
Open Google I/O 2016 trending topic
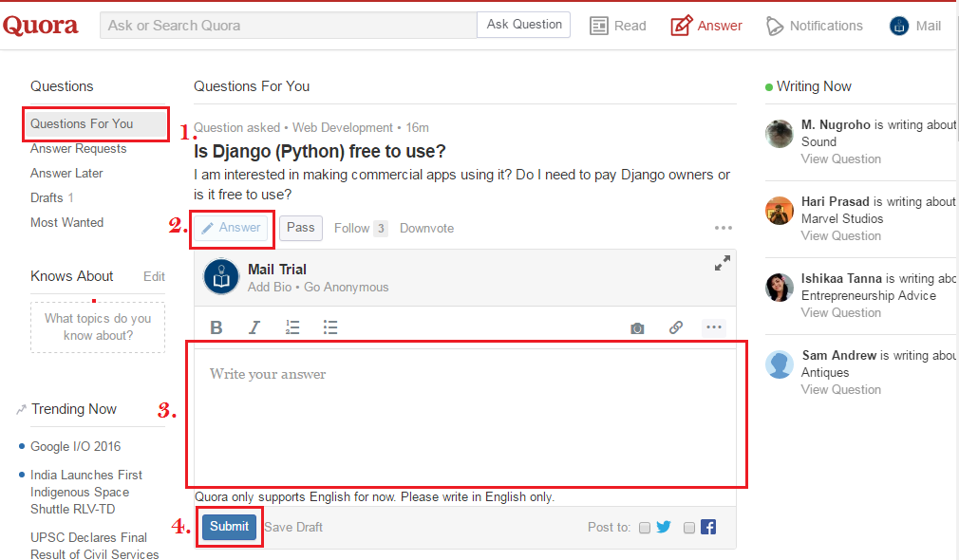[76, 447]
